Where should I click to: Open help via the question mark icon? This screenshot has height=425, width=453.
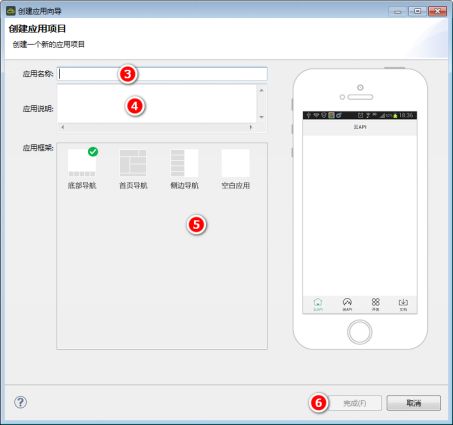[x=21, y=402]
